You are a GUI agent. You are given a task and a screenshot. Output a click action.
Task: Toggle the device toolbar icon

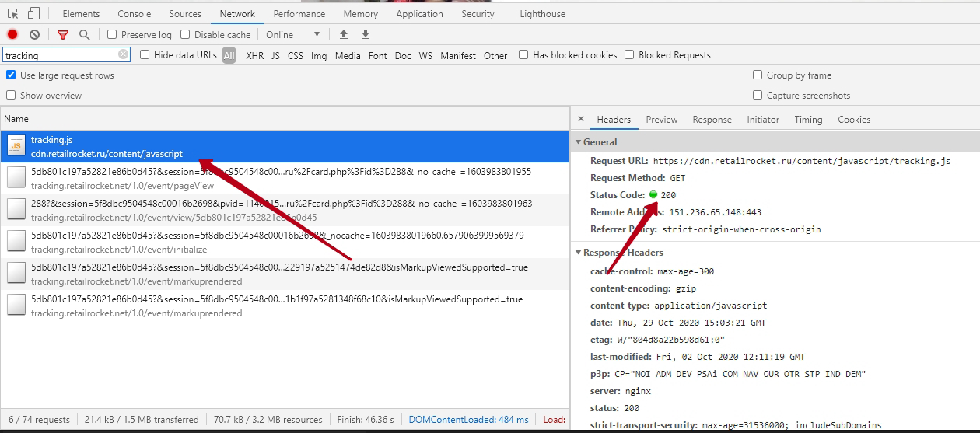click(33, 13)
